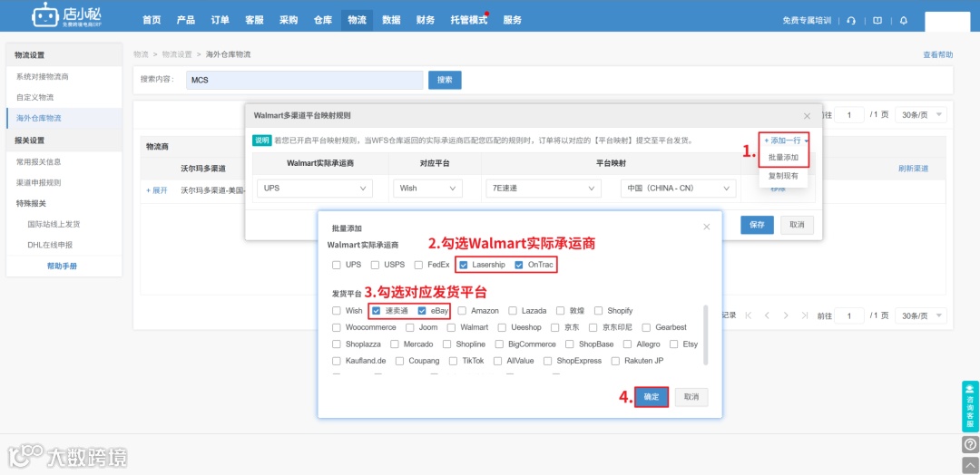
Task: Open the 30条/页 dropdown below the table
Action: [921, 315]
